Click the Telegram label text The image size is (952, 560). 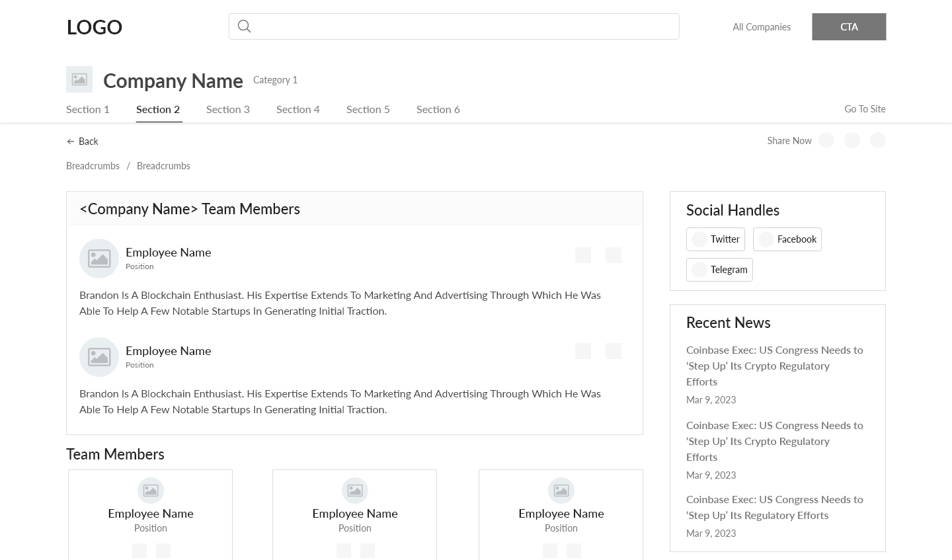point(729,270)
